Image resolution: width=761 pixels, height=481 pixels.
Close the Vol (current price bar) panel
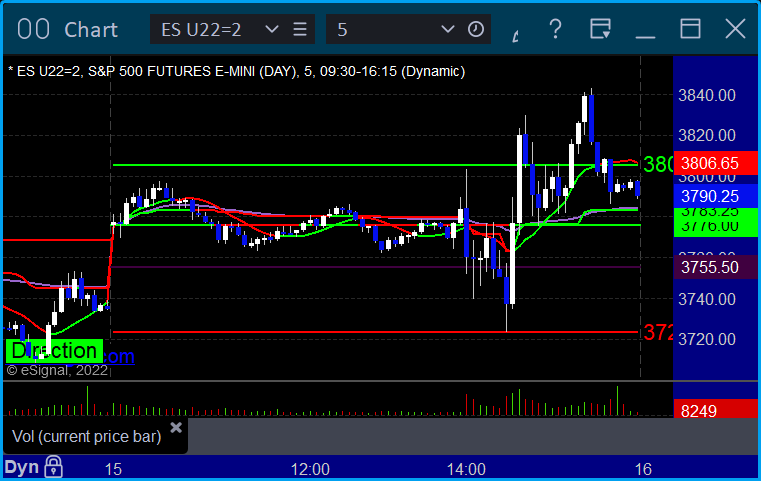point(176,428)
